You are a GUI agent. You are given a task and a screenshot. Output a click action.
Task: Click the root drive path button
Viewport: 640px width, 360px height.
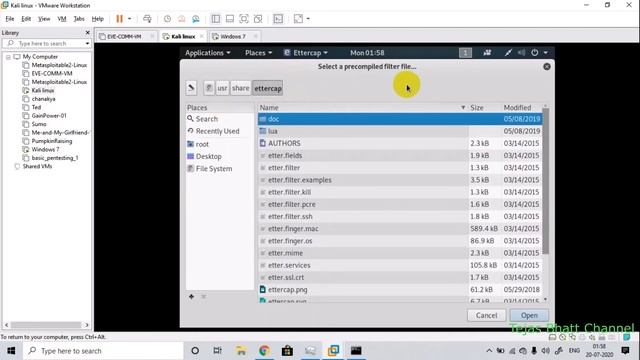tap(209, 88)
